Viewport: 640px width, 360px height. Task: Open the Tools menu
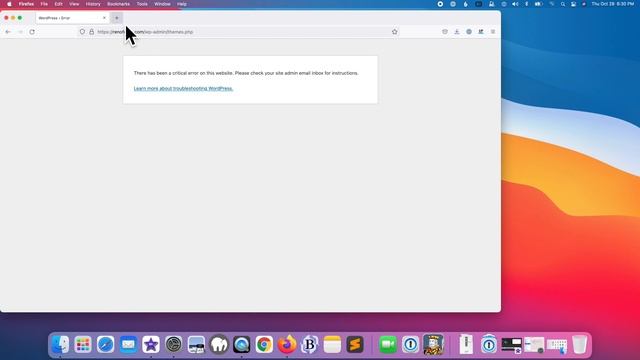pyautogui.click(x=142, y=4)
